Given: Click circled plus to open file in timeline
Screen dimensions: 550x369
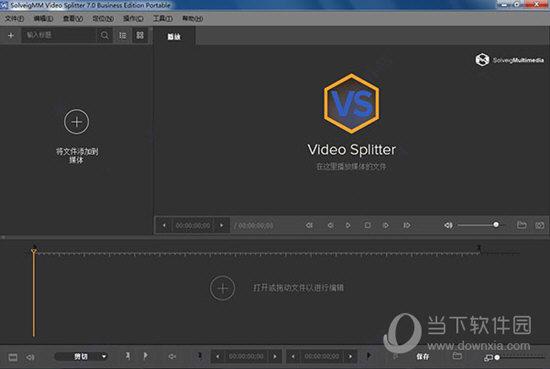Looking at the screenshot, I should 222,288.
